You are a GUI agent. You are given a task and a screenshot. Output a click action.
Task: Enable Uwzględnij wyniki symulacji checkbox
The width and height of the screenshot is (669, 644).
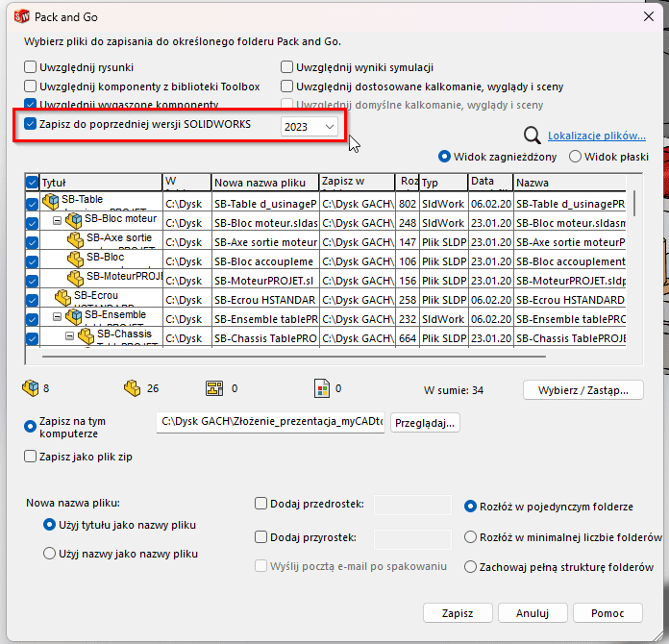[x=286, y=67]
